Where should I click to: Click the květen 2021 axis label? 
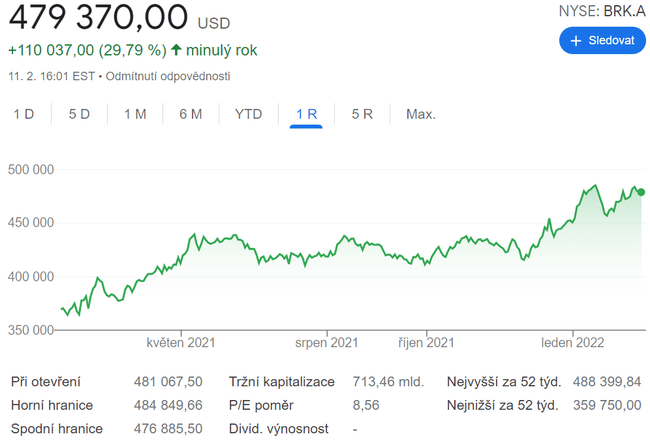(x=181, y=342)
